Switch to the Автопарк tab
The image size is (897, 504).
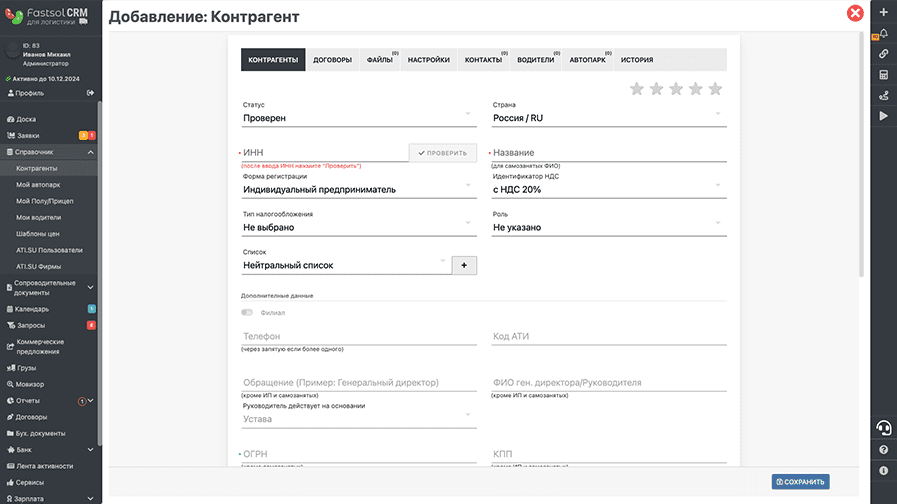coord(588,59)
